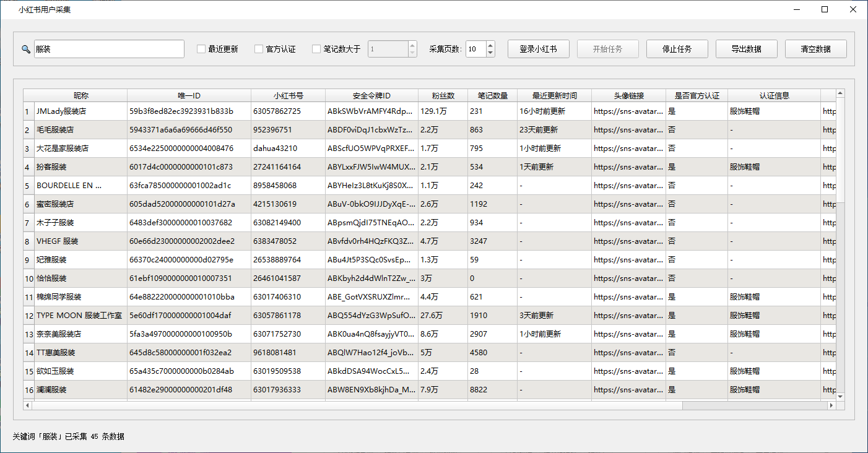The width and height of the screenshot is (868, 453).
Task: Select the row for JMLady服装店
Action: click(430, 111)
